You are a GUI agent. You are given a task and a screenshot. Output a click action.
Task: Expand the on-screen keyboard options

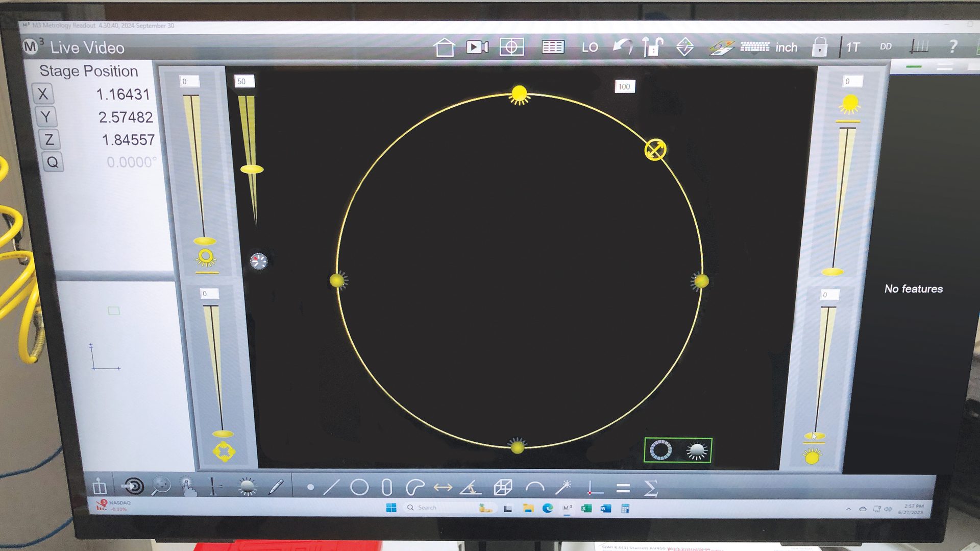pyautogui.click(x=753, y=47)
